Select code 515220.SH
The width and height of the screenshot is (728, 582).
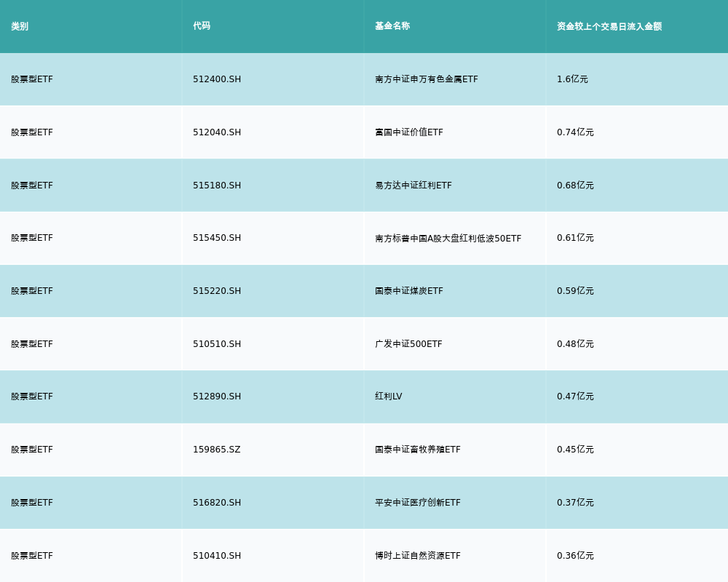(x=217, y=291)
